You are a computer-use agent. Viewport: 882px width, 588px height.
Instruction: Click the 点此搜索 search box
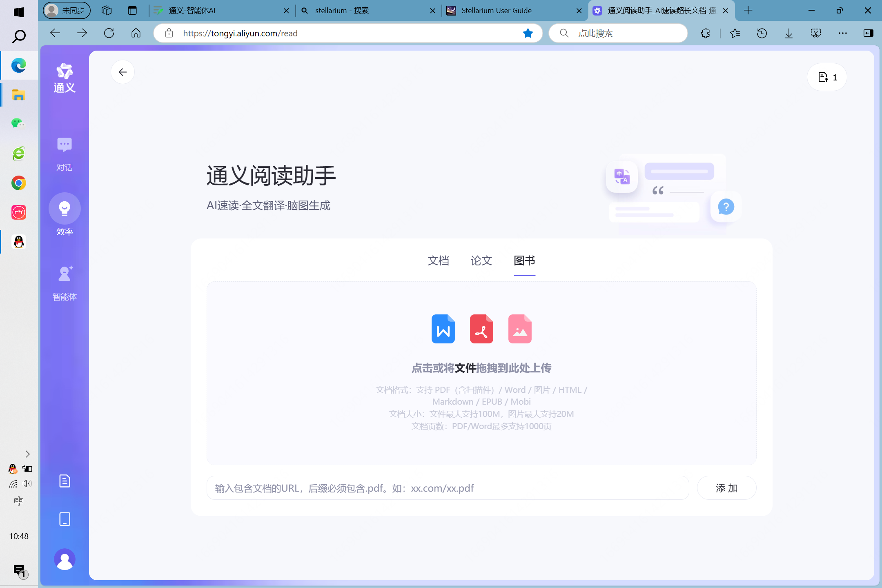[618, 33]
